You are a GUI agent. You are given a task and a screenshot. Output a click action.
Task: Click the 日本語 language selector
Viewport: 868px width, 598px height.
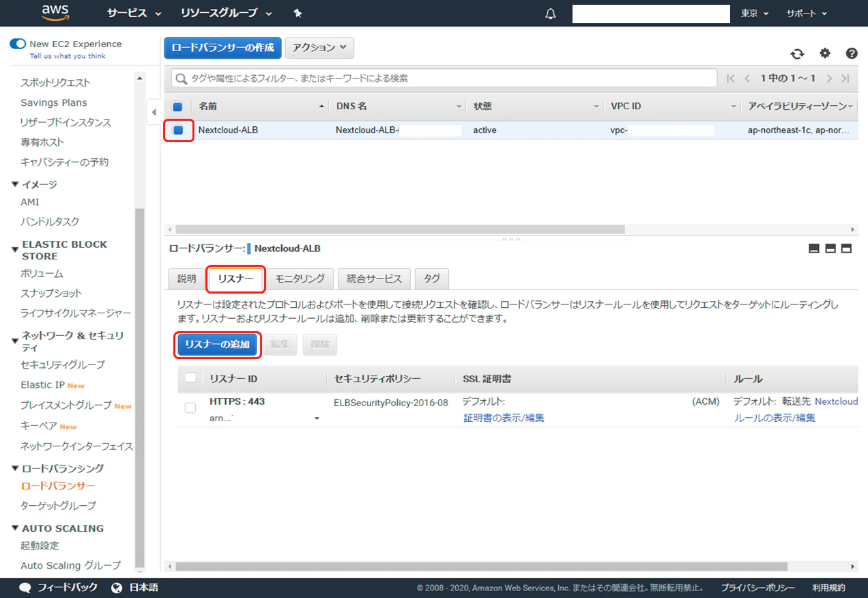click(143, 588)
